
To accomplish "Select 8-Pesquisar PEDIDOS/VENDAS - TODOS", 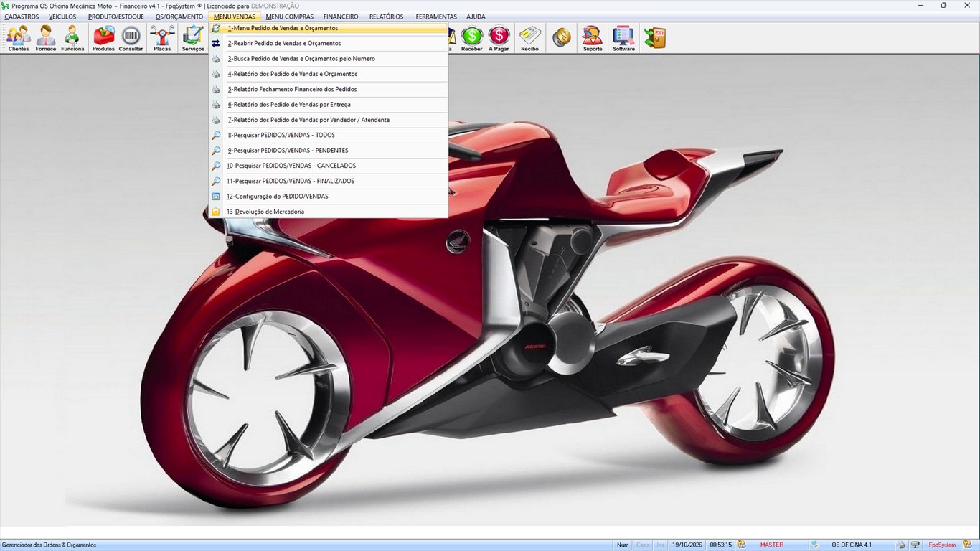I will click(329, 136).
